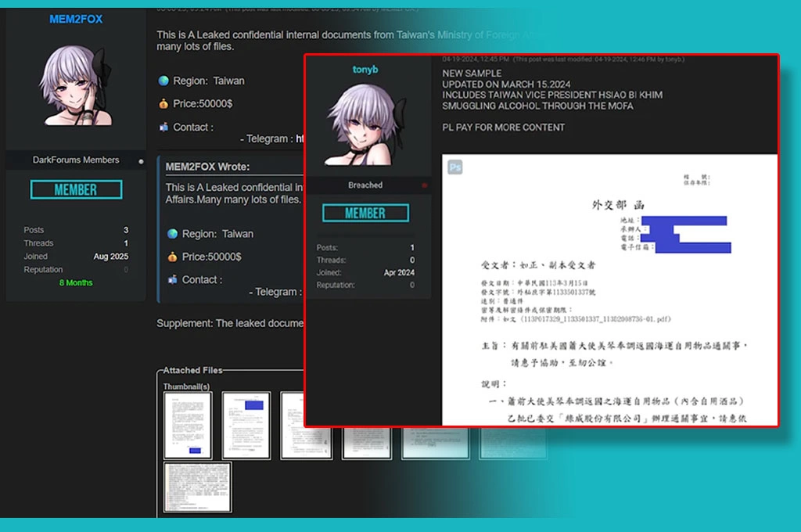Click the 'Posts:' row in tonyb's stats
Image resolution: width=801 pixels, height=532 pixels.
(x=365, y=247)
